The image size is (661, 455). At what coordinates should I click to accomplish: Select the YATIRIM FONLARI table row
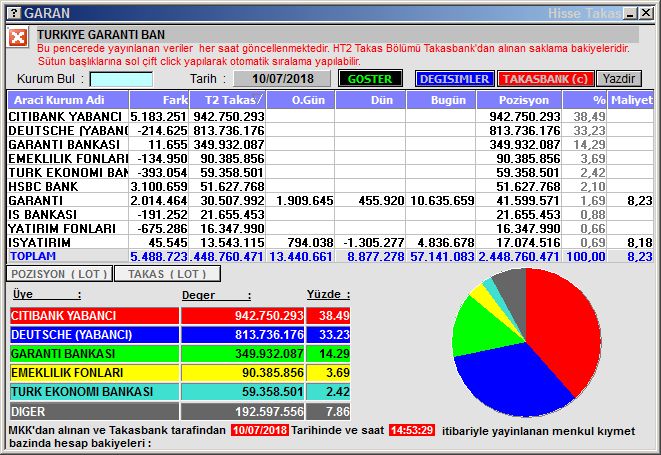point(330,228)
